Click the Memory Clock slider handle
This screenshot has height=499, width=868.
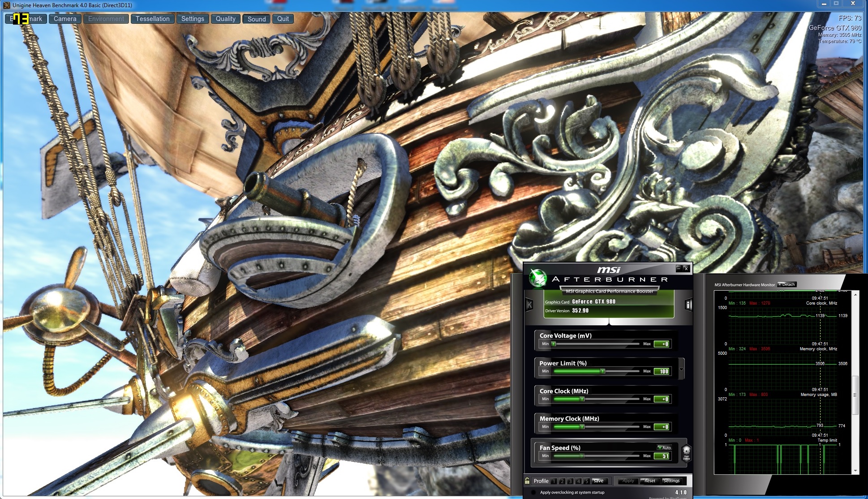[582, 427]
